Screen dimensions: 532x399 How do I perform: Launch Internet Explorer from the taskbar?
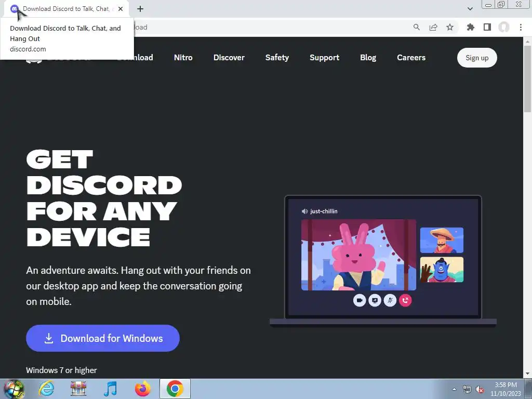coord(46,389)
